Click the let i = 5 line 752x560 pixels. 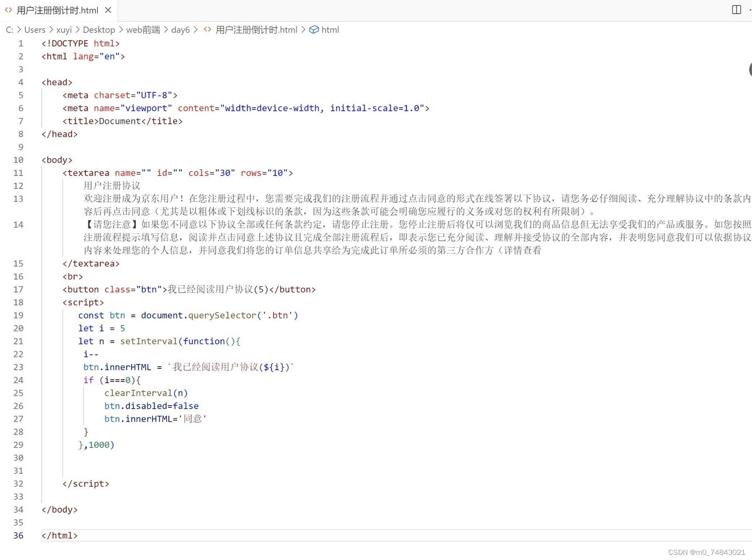click(x=102, y=329)
